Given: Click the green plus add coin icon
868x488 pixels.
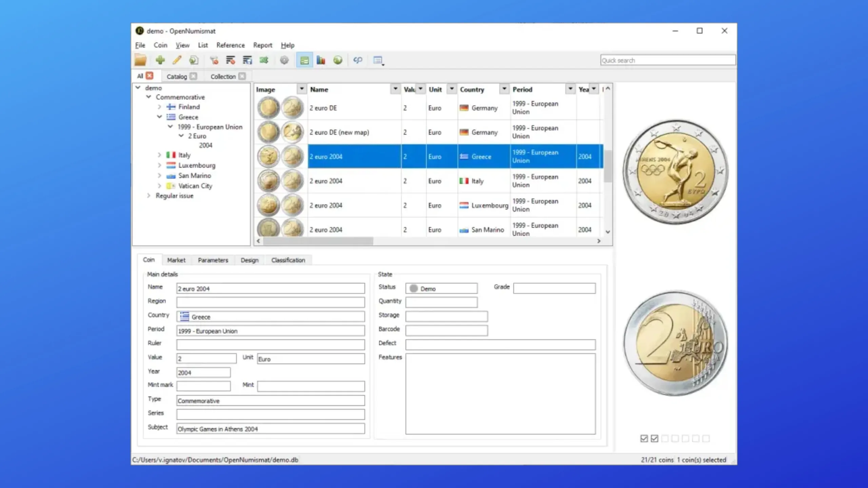Looking at the screenshot, I should click(x=160, y=60).
